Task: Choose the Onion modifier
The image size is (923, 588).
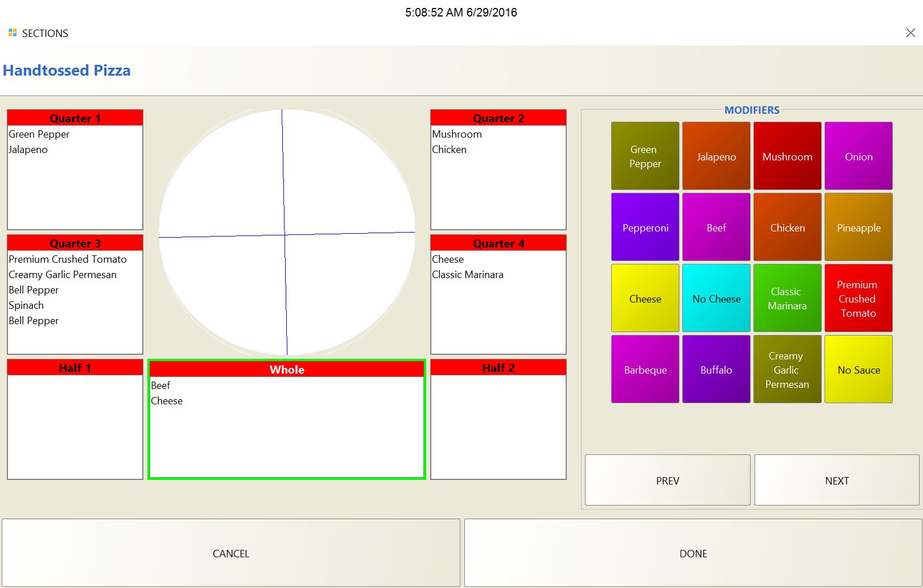Action: click(x=858, y=156)
